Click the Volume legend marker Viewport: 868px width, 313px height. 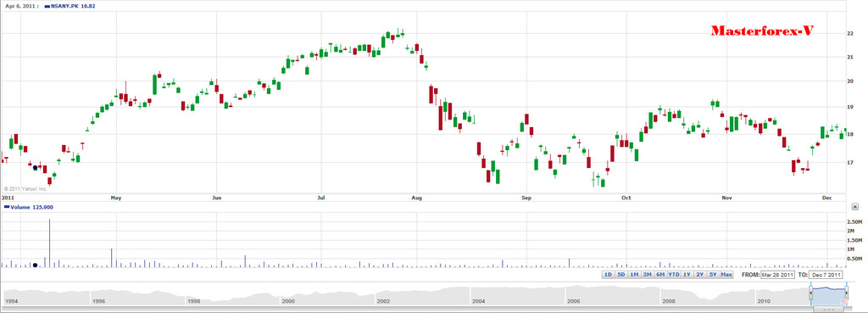click(7, 207)
